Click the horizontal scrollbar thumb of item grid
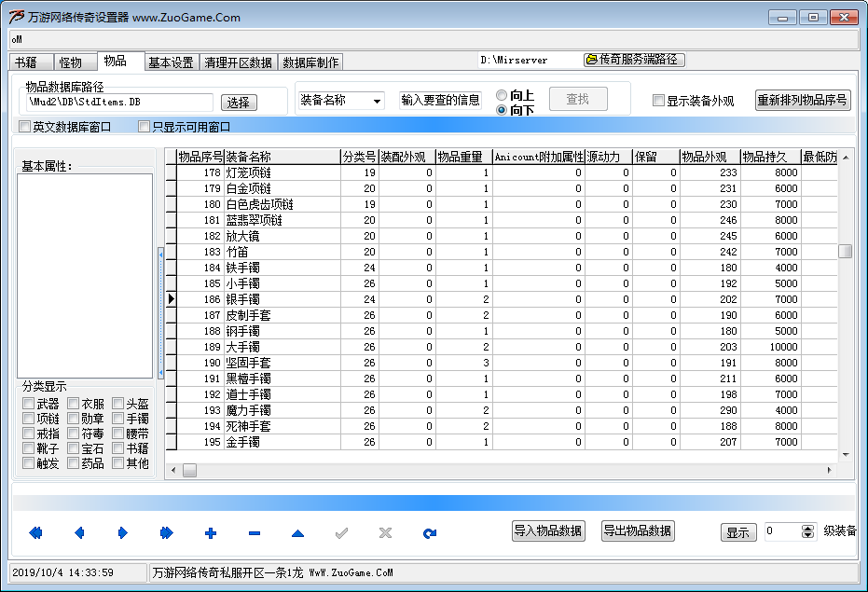The height and width of the screenshot is (592, 868). pos(190,470)
